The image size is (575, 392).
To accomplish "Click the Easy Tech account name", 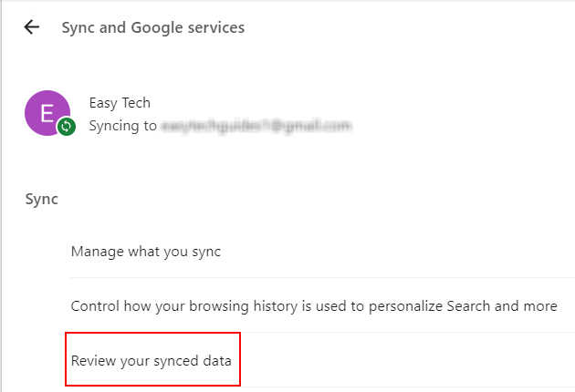I will [x=119, y=102].
